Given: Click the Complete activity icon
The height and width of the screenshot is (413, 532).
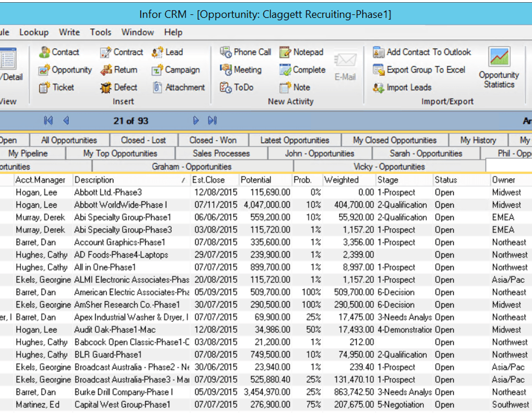Looking at the screenshot, I should [x=285, y=70].
